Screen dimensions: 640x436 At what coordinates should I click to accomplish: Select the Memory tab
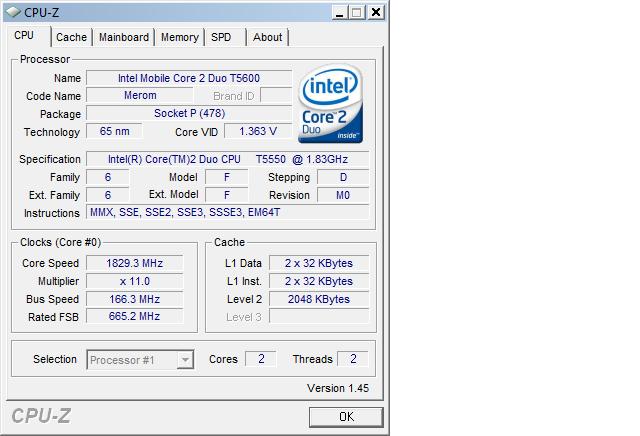click(x=180, y=37)
